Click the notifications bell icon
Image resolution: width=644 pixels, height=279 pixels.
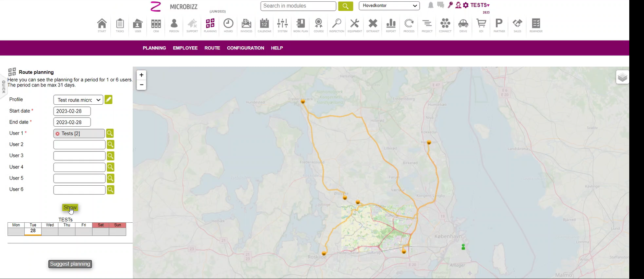(431, 5)
